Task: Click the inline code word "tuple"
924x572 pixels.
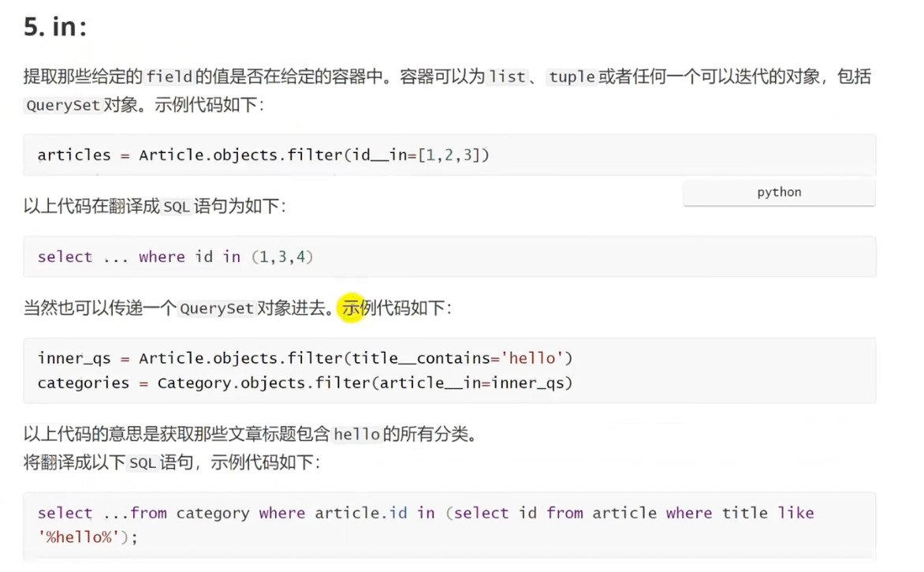Action: [572, 77]
